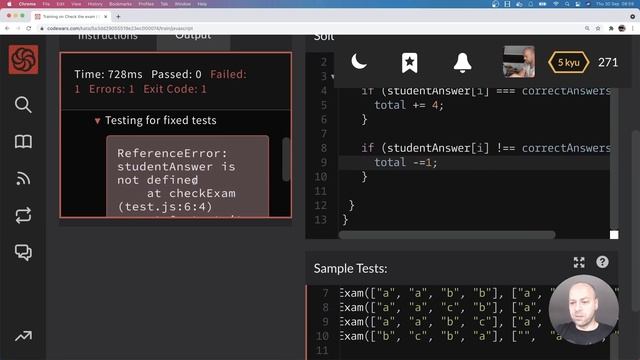640x360 pixels.
Task: Open the bookmark star icon
Action: coord(409,63)
